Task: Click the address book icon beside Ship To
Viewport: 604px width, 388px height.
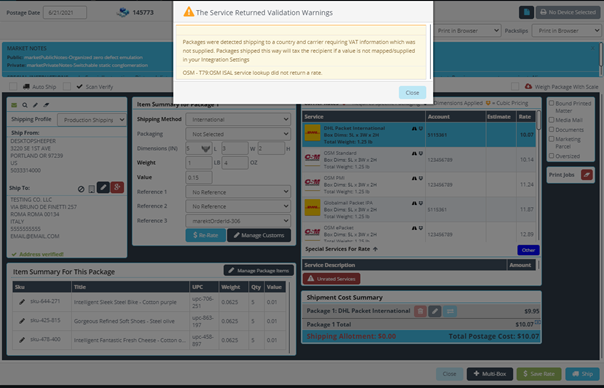Action: point(92,189)
